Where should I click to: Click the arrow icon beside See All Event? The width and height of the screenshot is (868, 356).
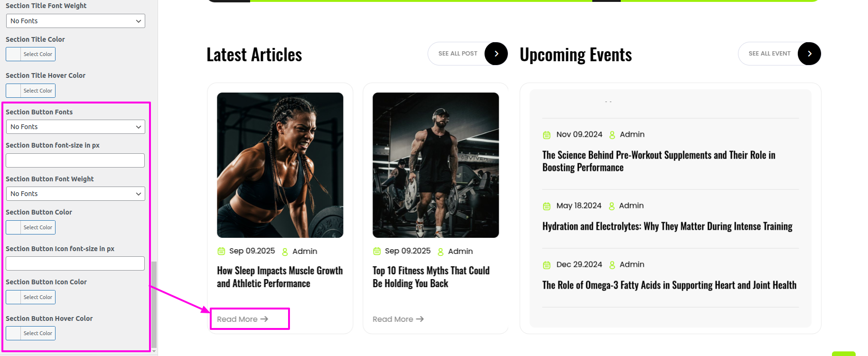[809, 54]
